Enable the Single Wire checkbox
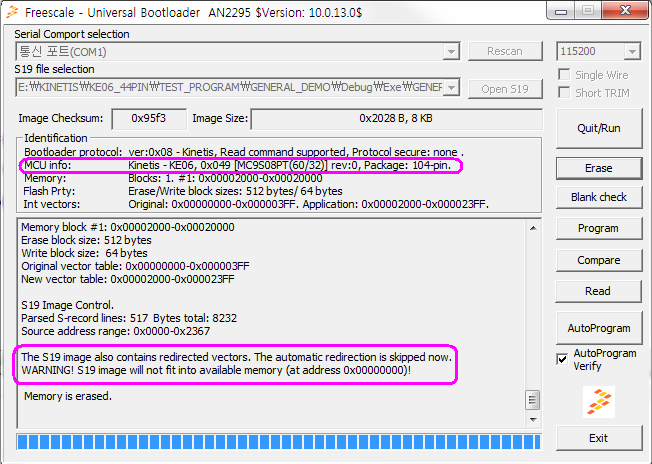This screenshot has height=464, width=652. (x=564, y=75)
